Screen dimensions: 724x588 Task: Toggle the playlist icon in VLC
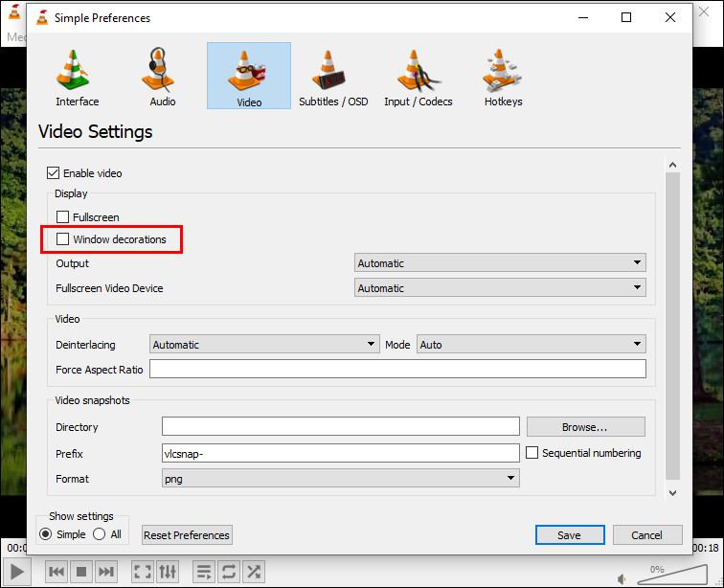(x=204, y=572)
